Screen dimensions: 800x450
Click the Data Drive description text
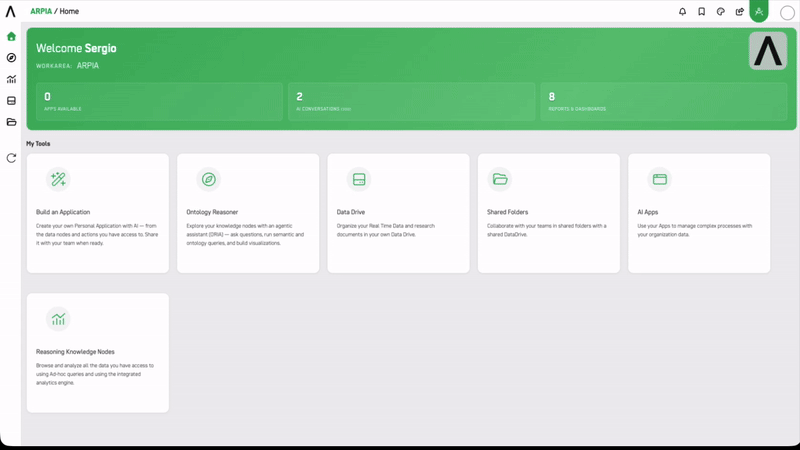click(386, 230)
